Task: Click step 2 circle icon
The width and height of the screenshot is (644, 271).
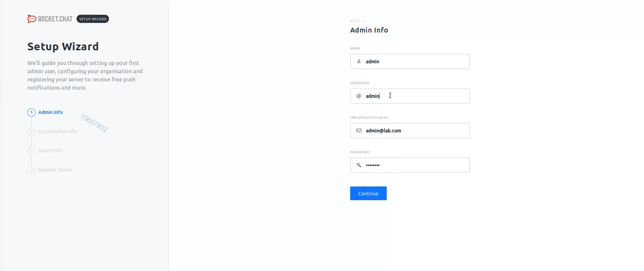Action: click(x=31, y=132)
